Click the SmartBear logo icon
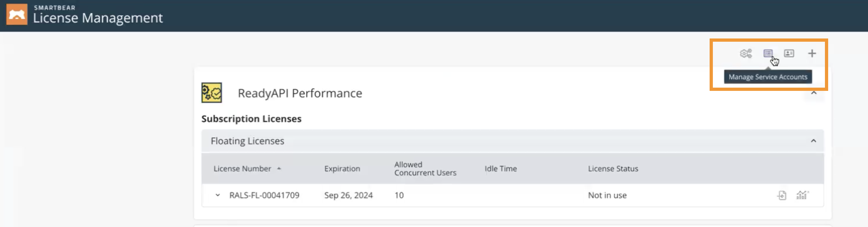Viewport: 868px width, 227px height. pyautogui.click(x=17, y=14)
